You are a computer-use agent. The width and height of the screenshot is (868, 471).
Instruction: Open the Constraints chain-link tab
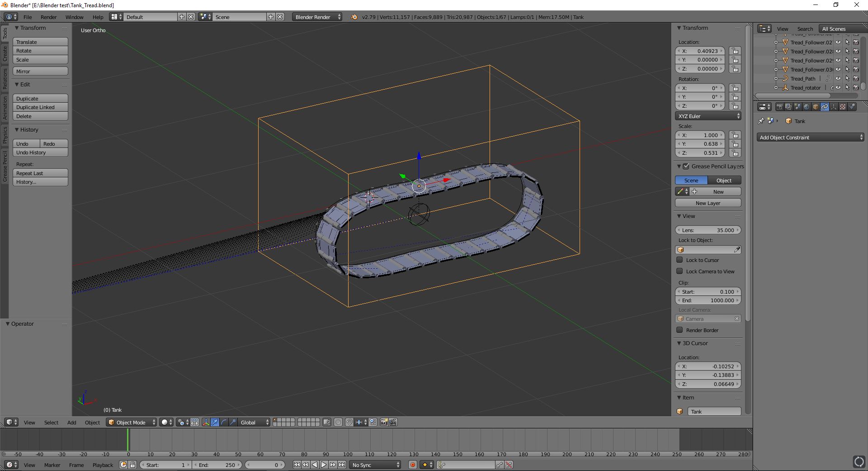825,107
